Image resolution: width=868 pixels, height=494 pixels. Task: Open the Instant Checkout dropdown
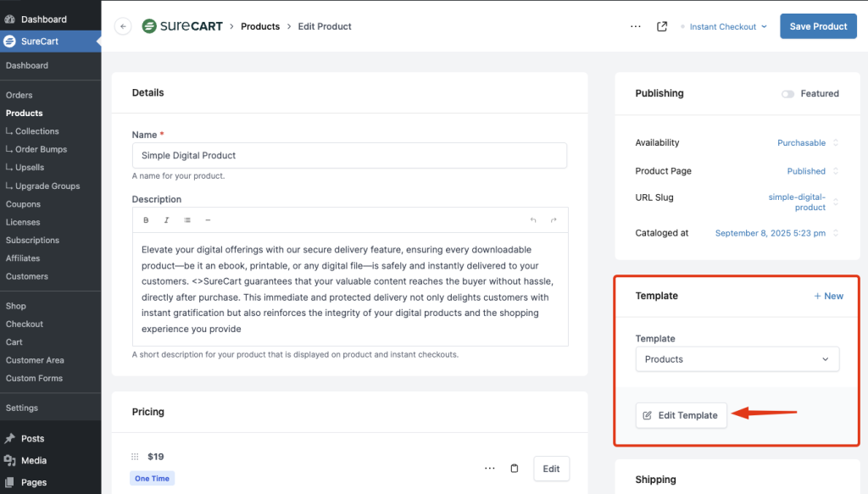tap(727, 27)
